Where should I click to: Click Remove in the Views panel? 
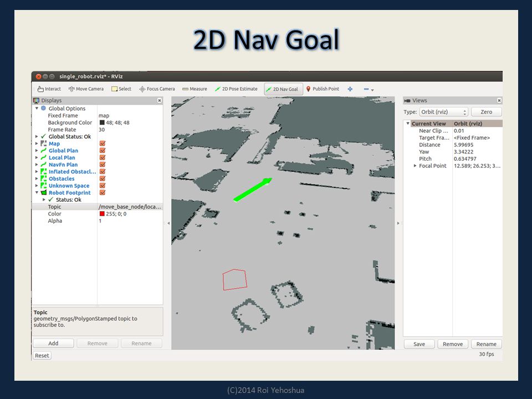tap(453, 344)
